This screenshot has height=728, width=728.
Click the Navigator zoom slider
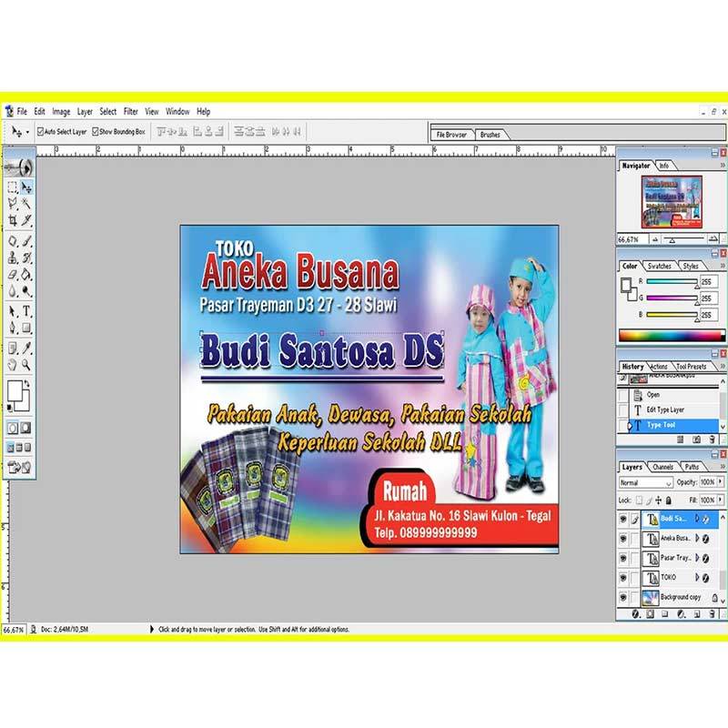point(683,239)
